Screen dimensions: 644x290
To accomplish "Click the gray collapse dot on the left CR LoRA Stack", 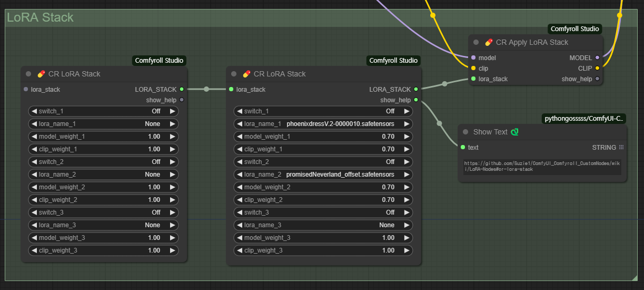I will pos(28,74).
